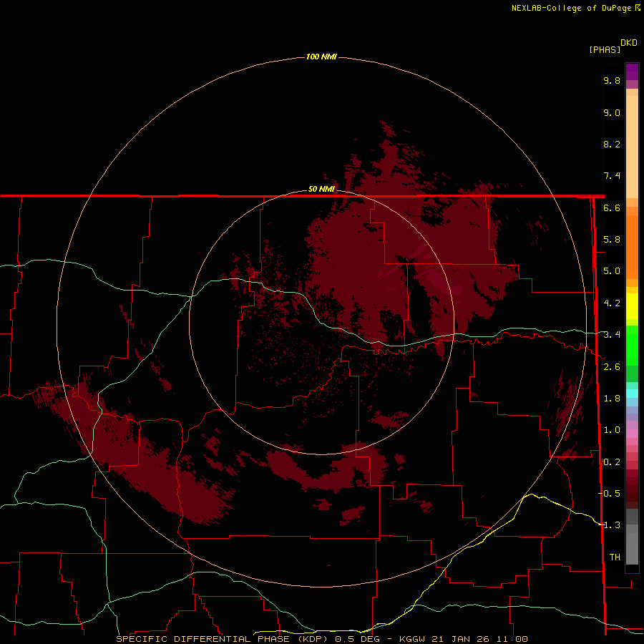Click the bright green segment of color bar

pyautogui.click(x=632, y=345)
